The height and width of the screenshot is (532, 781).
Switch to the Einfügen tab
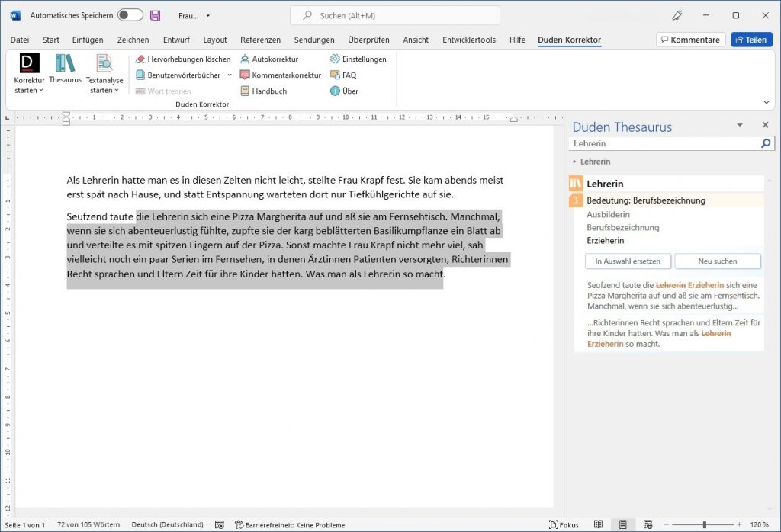point(88,40)
